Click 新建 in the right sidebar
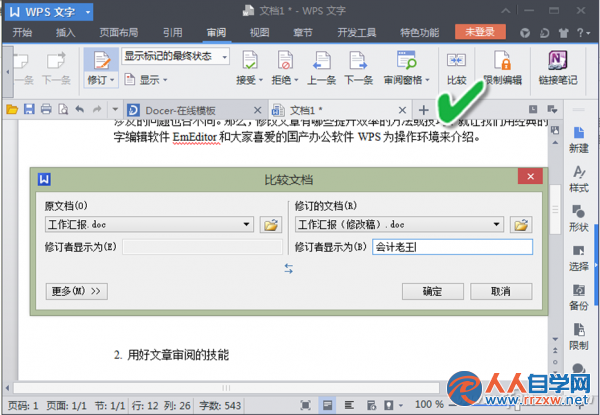 pyautogui.click(x=579, y=140)
